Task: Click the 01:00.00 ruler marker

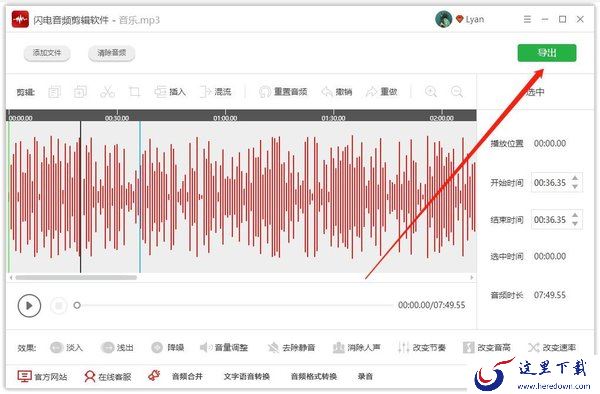Action: pyautogui.click(x=225, y=118)
